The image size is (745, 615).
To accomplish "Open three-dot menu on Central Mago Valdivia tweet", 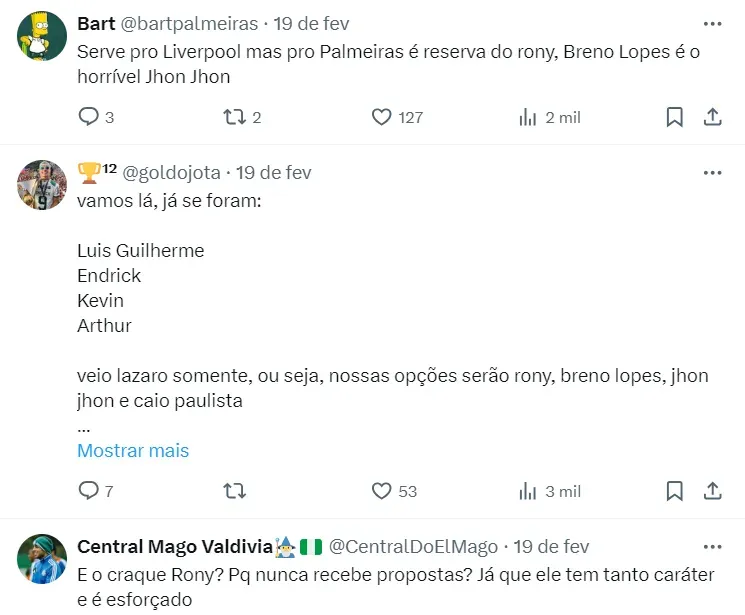I will (712, 546).
